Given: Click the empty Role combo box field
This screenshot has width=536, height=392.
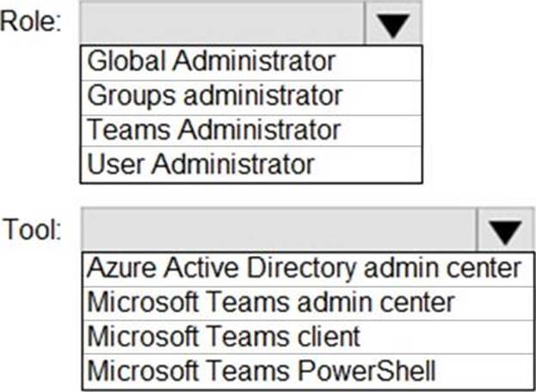Looking at the screenshot, I should coord(222,22).
